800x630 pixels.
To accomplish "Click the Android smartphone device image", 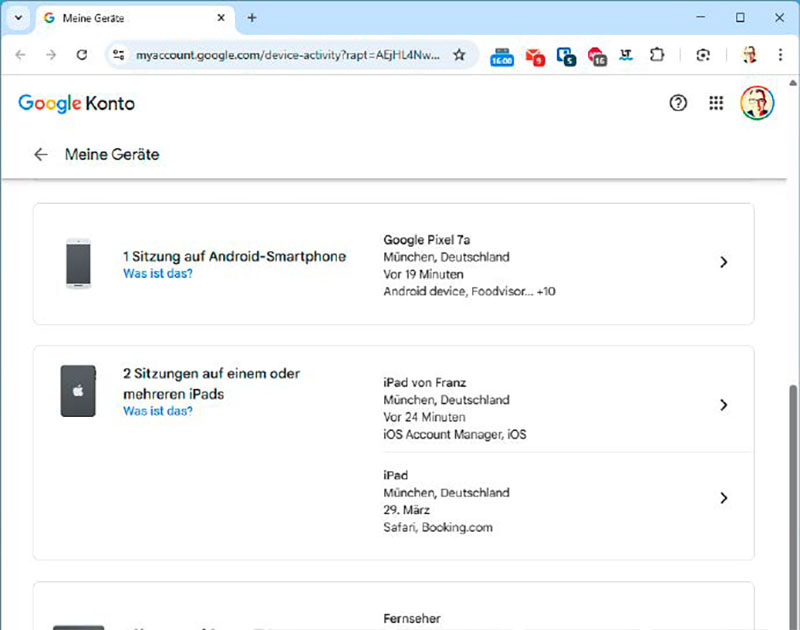I will (79, 263).
